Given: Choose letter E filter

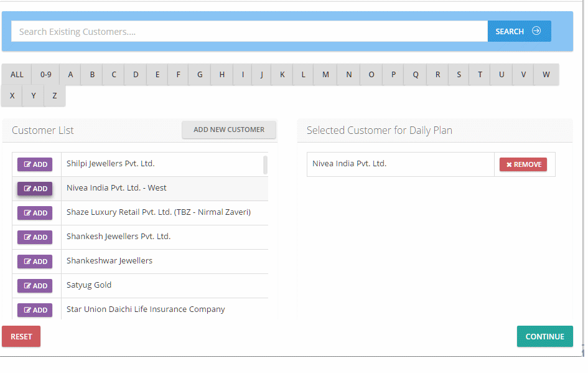Looking at the screenshot, I should [157, 74].
